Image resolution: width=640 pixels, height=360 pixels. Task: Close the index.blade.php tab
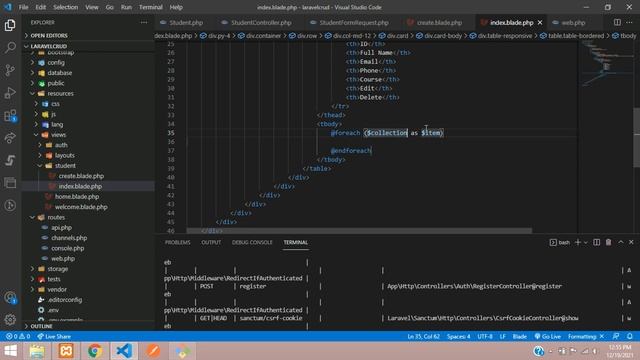[540, 22]
